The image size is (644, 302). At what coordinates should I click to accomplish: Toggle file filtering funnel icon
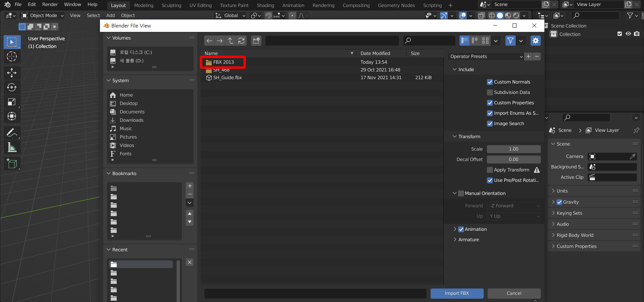click(x=511, y=41)
